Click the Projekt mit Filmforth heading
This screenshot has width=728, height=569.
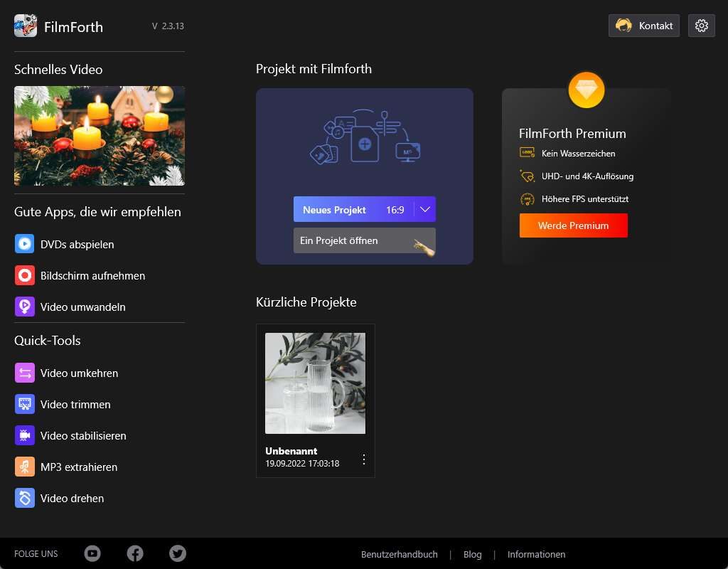[x=314, y=69]
